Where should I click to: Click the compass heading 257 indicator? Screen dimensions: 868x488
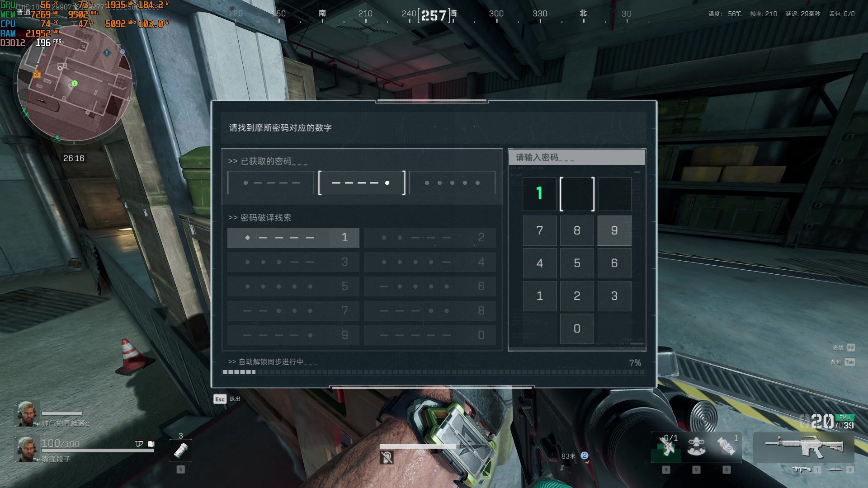434,16
